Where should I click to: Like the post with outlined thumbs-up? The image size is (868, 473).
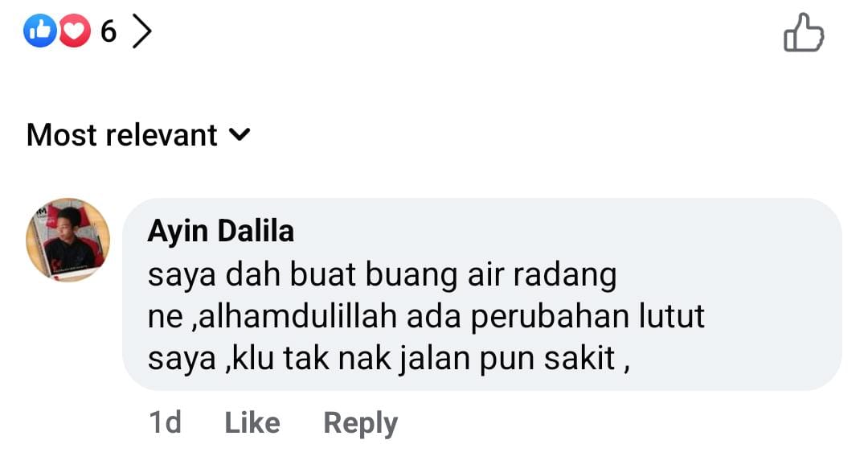click(804, 33)
